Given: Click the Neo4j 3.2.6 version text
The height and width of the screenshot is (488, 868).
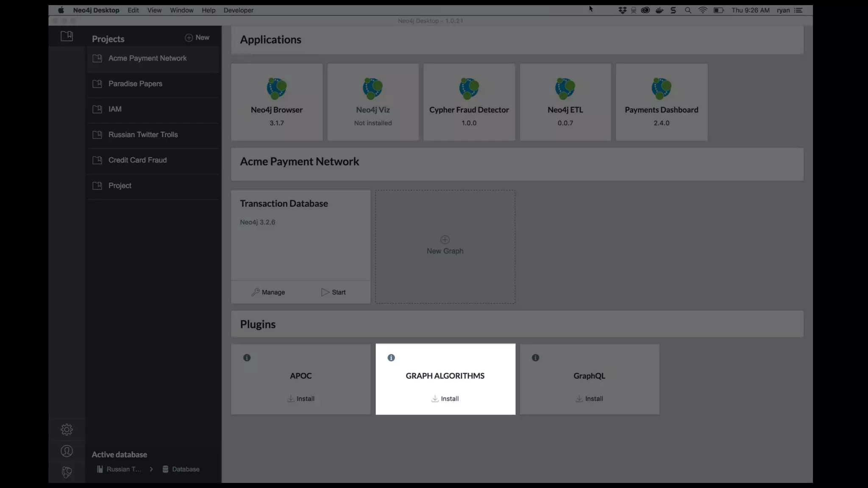Looking at the screenshot, I should [x=258, y=222].
